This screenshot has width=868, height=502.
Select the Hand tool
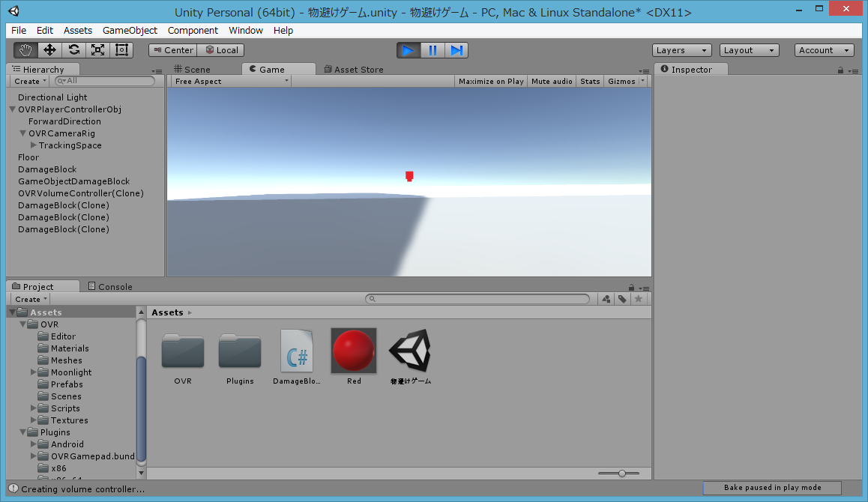[x=25, y=49]
